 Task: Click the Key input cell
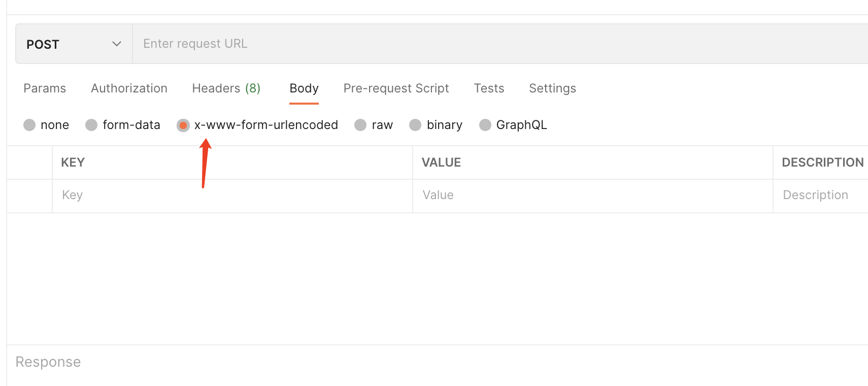pyautogui.click(x=232, y=196)
